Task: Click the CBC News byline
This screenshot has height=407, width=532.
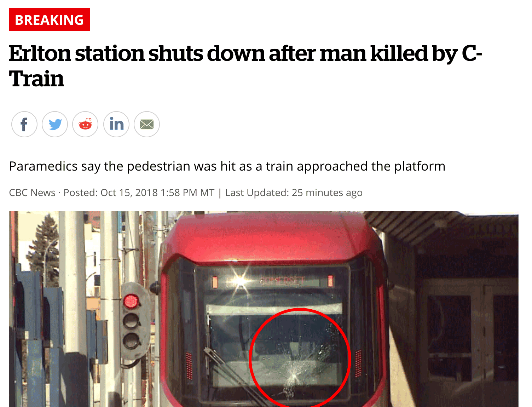Action: click(32, 193)
